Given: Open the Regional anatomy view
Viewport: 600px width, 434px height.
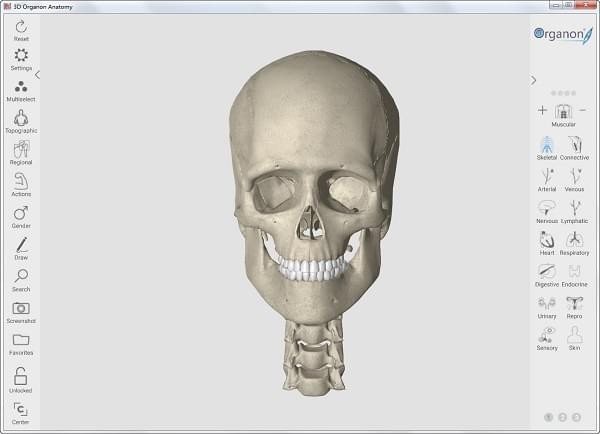Looking at the screenshot, I should pyautogui.click(x=21, y=149).
